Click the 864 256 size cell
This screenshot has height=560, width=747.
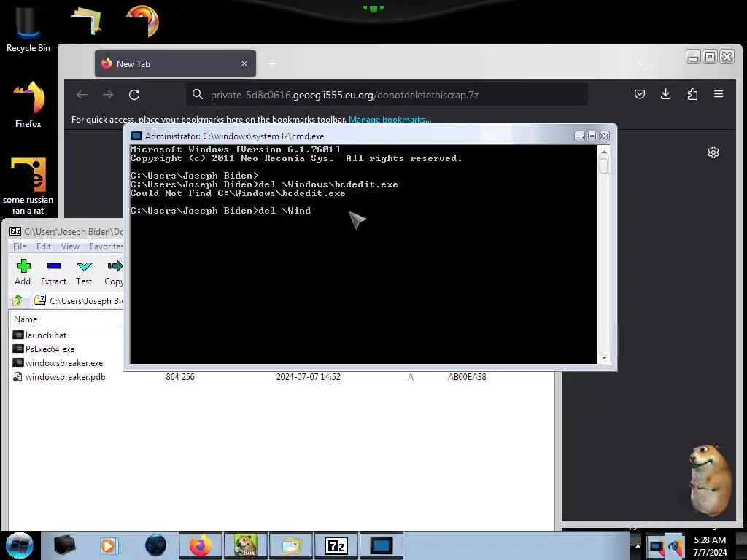[180, 377]
